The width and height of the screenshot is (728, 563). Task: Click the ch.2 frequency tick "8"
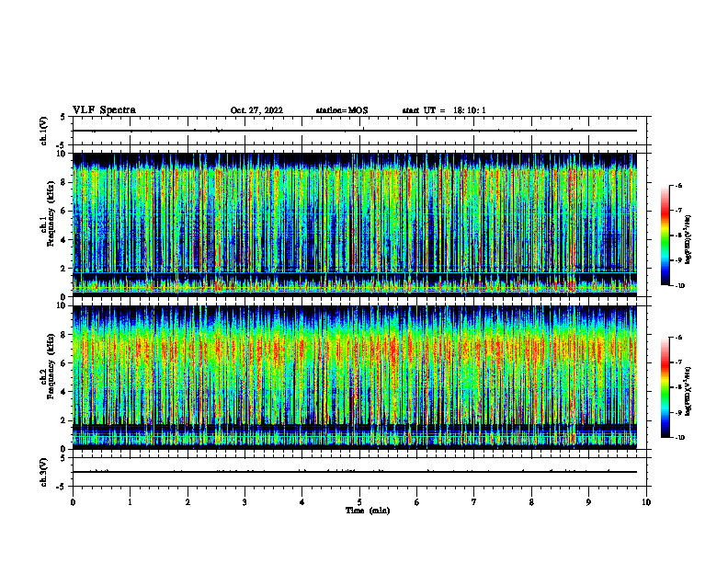[65, 335]
